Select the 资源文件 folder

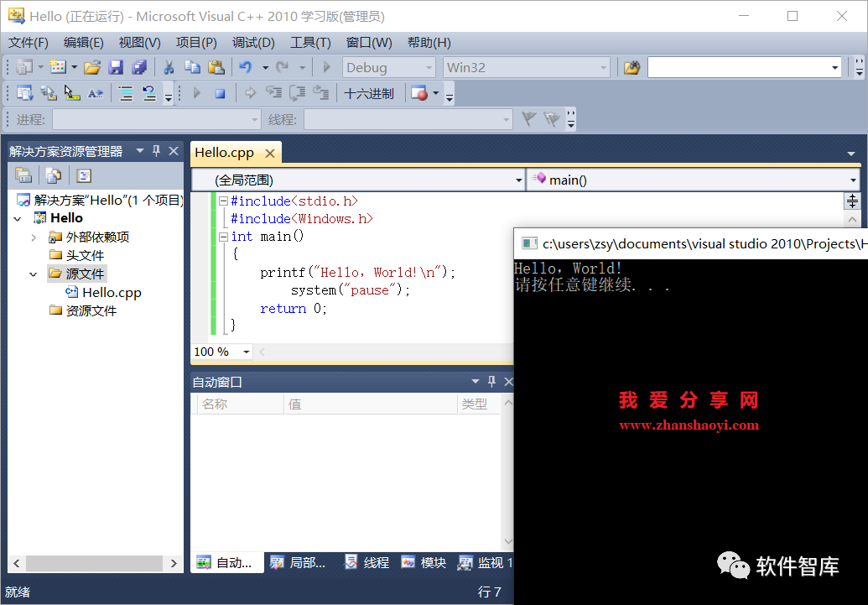pyautogui.click(x=83, y=310)
